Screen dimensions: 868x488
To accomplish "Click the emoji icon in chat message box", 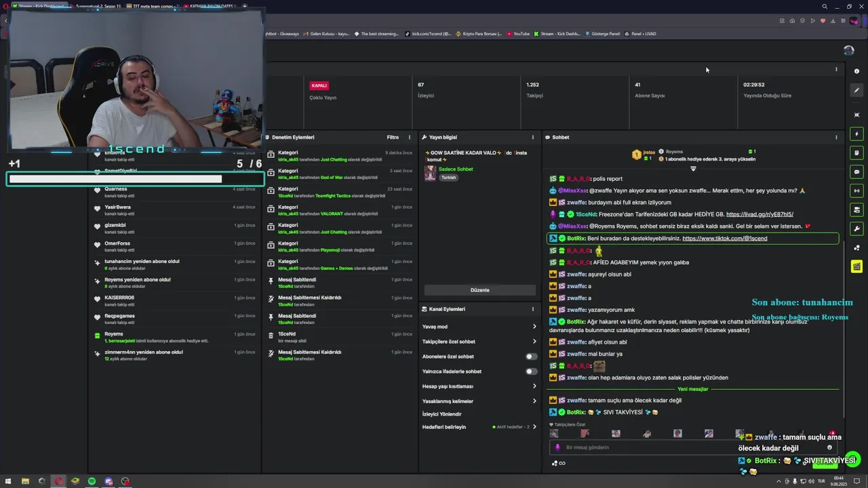I will 829,447.
